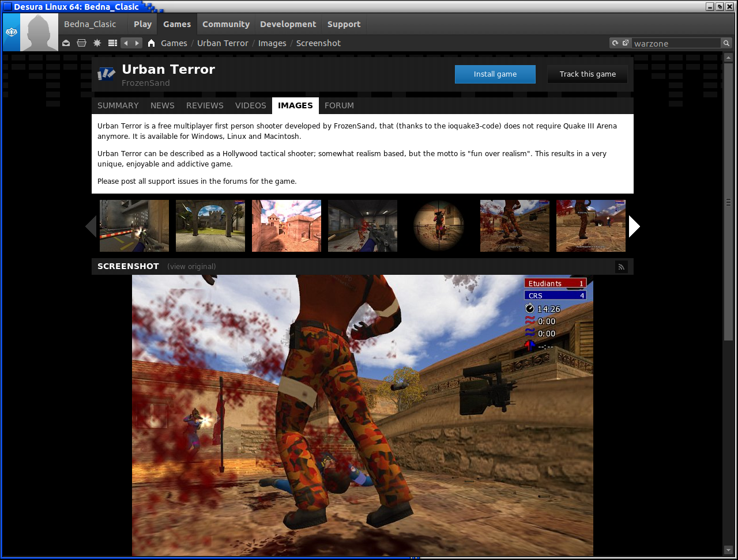Open the FrozenSand developer link
This screenshot has height=560, width=738.
[x=146, y=83]
